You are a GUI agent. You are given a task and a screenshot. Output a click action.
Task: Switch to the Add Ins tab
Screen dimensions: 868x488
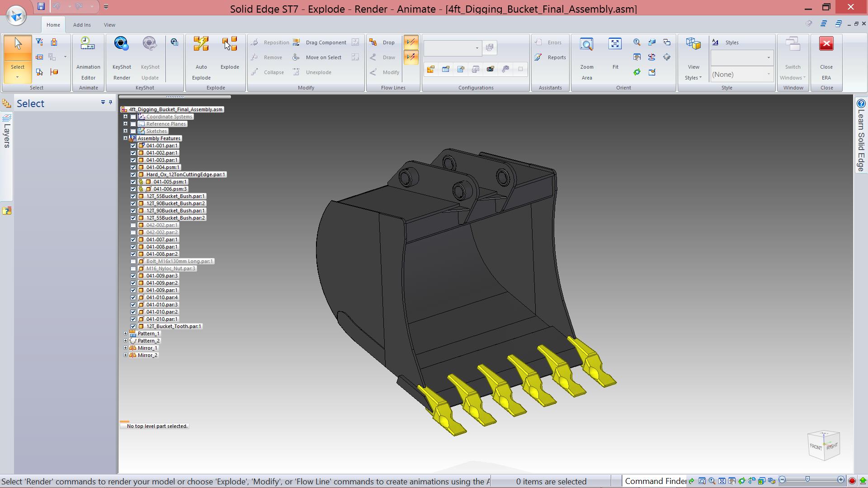tap(82, 25)
